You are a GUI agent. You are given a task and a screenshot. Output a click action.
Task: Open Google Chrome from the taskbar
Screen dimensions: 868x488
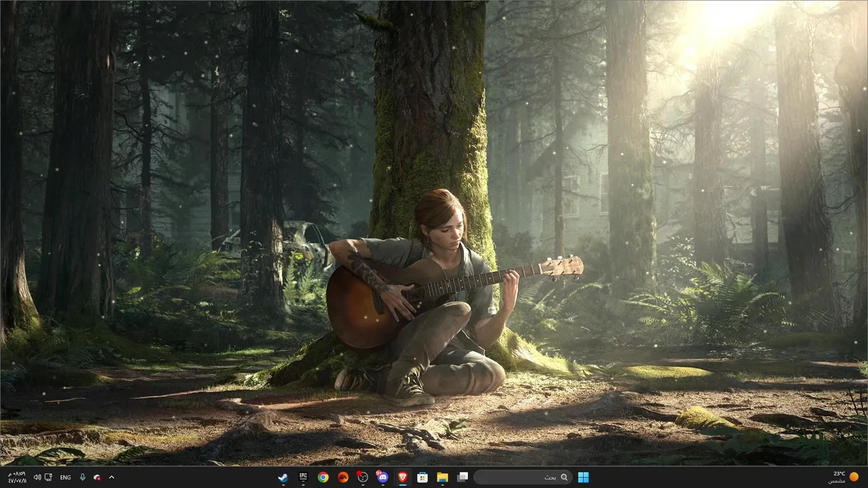click(x=323, y=477)
